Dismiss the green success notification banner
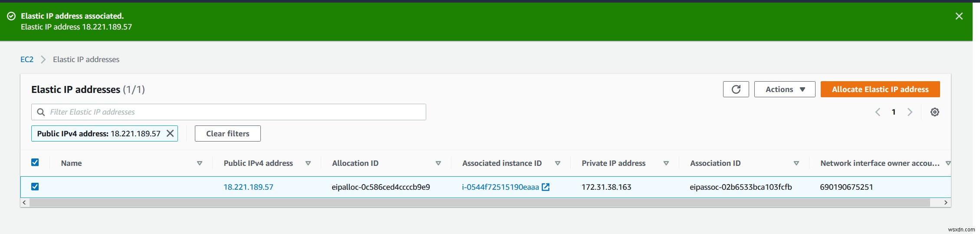The height and width of the screenshot is (234, 980). click(x=959, y=16)
